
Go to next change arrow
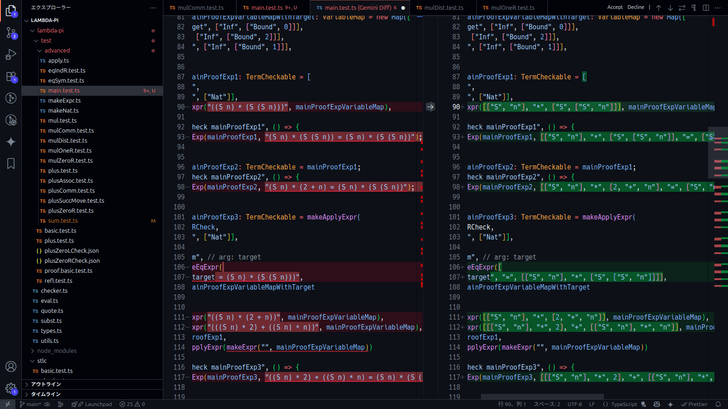[x=670, y=7]
